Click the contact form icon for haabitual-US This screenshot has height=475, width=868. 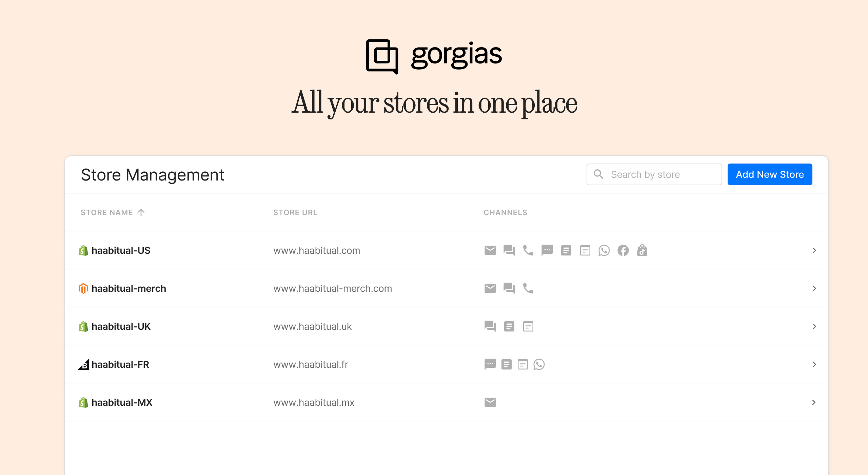(585, 250)
